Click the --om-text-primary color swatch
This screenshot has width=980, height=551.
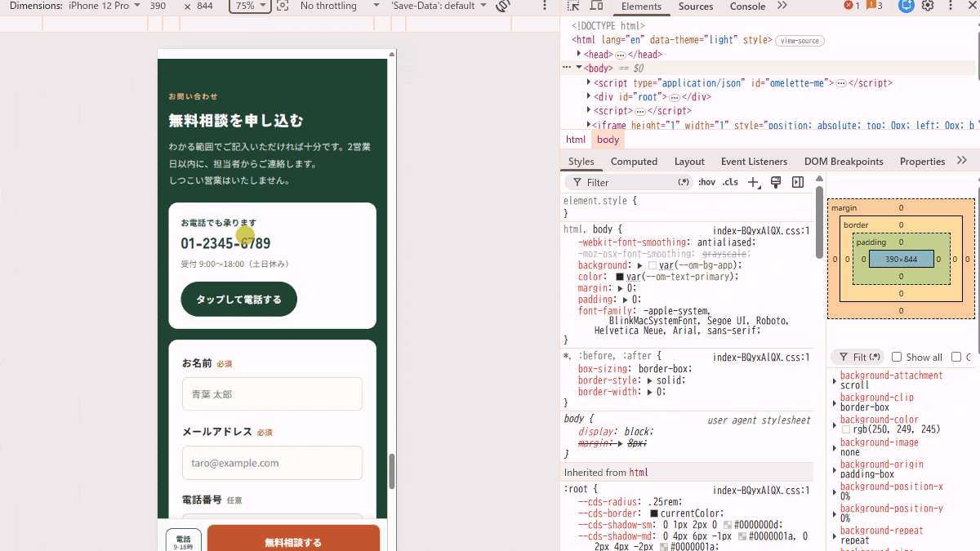pyautogui.click(x=620, y=278)
